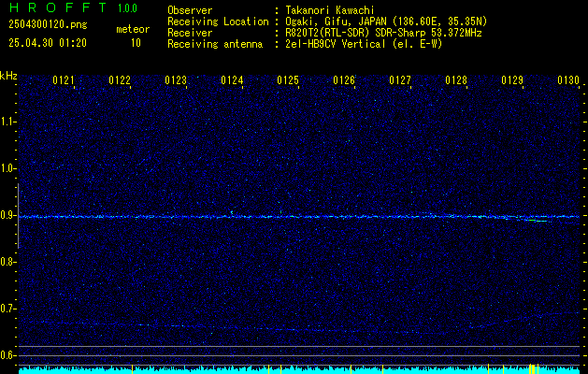Click the Ogaki, Gifu, JAPAN location text
Screen dimensions: 588x374
pos(386,22)
